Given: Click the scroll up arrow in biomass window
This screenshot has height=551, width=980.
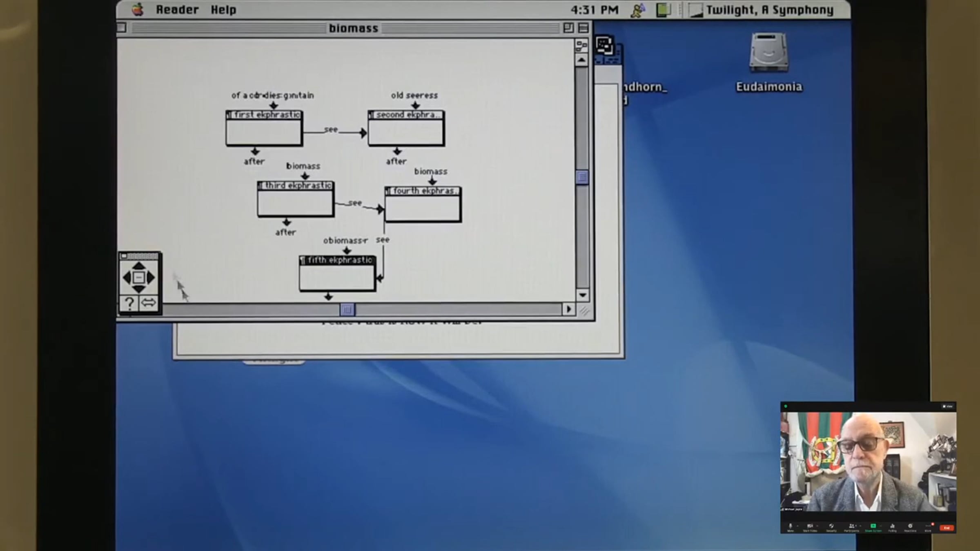Looking at the screenshot, I should 582,60.
